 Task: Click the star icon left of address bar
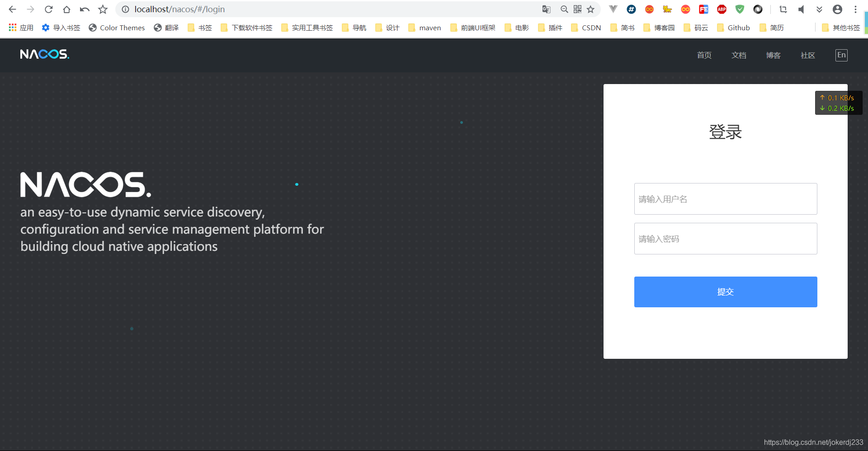point(103,9)
